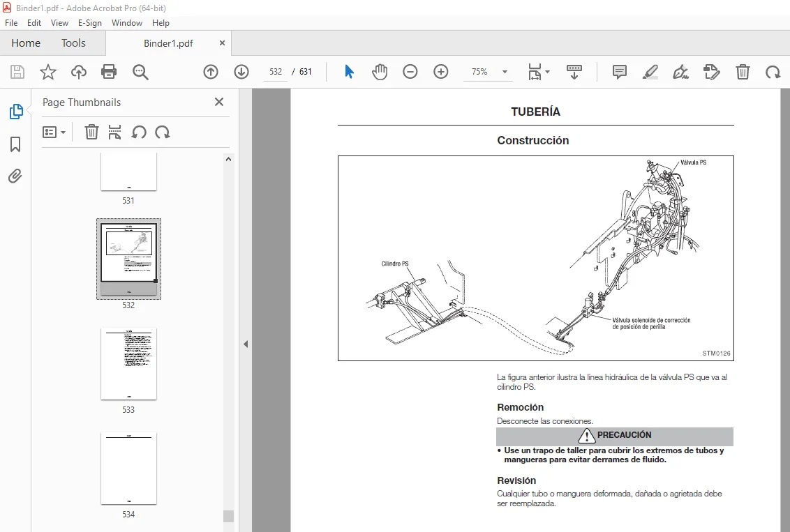Select page 531 thumbnail
The image size is (790, 532).
pyautogui.click(x=128, y=172)
